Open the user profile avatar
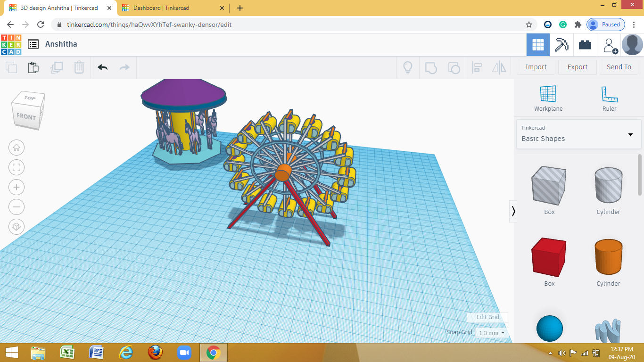 coord(632,45)
